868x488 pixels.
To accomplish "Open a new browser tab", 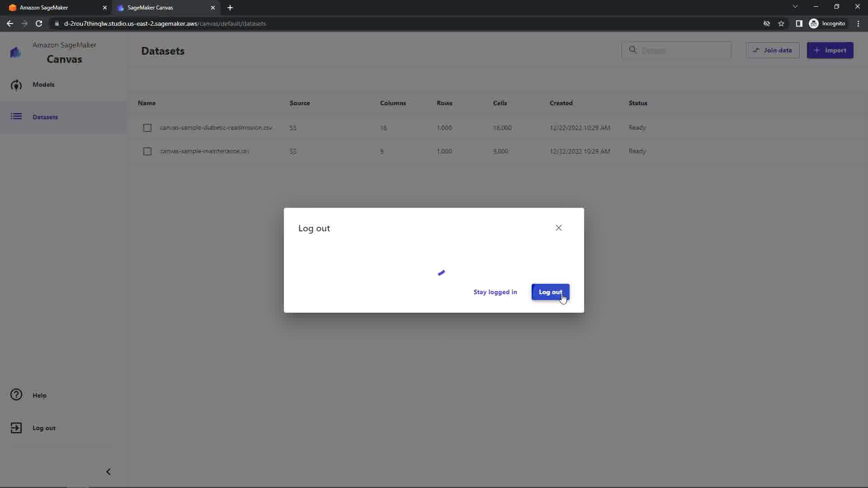I will point(230,8).
